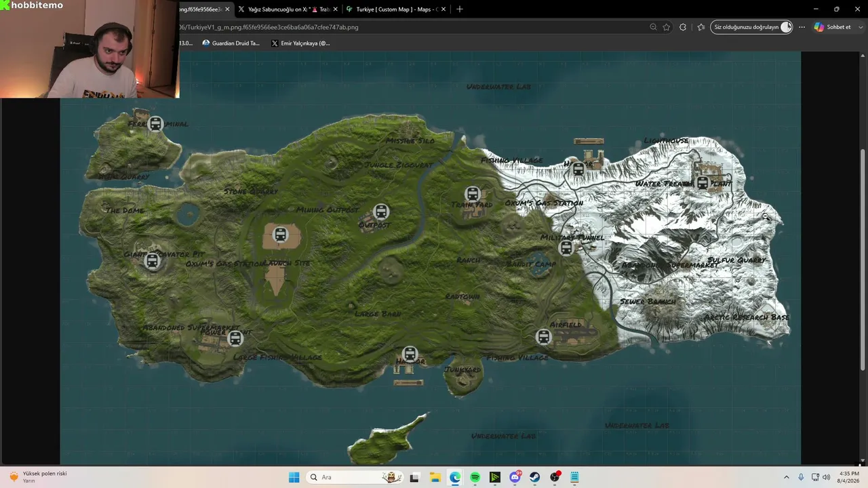868x488 pixels.
Task: Open a new browser tab
Action: click(460, 9)
